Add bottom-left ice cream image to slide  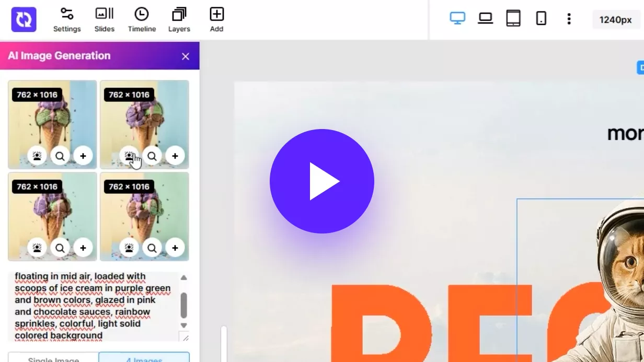click(83, 248)
